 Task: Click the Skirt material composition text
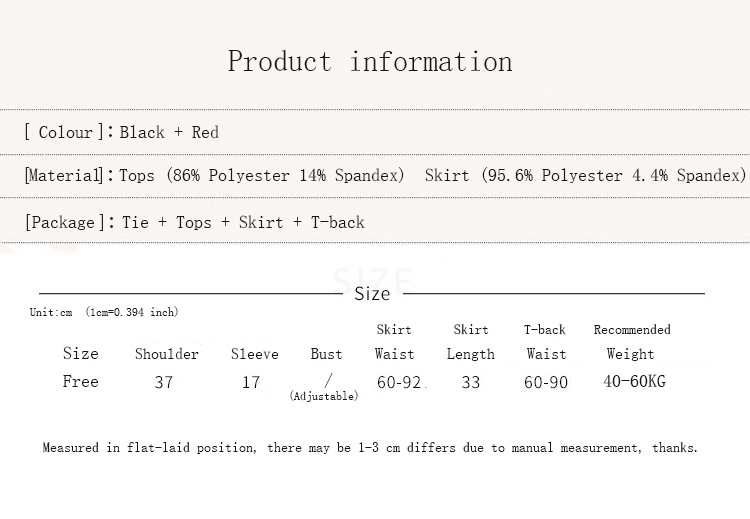pos(585,175)
